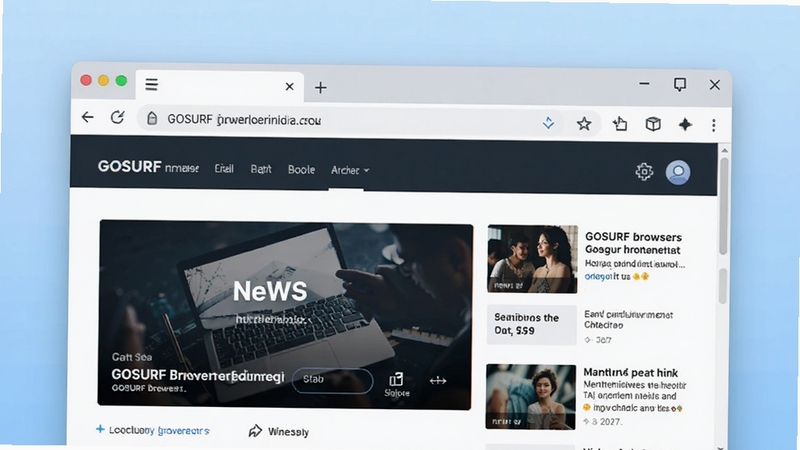Open the Erail navigation item
Image resolution: width=800 pixels, height=450 pixels.
coord(224,168)
